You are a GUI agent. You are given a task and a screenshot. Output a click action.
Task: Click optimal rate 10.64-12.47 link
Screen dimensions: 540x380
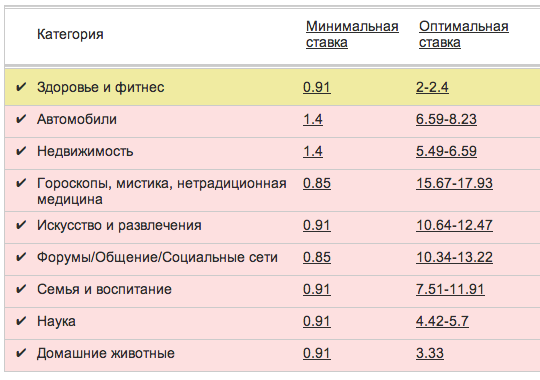tap(454, 225)
